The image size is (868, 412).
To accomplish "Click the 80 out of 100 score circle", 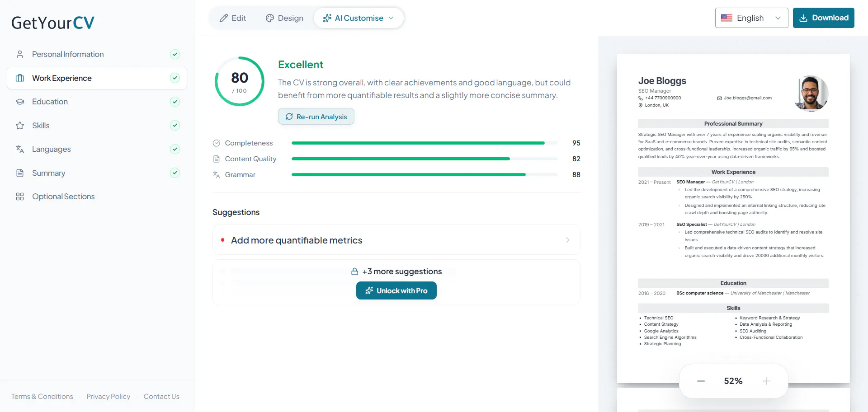I will (240, 81).
